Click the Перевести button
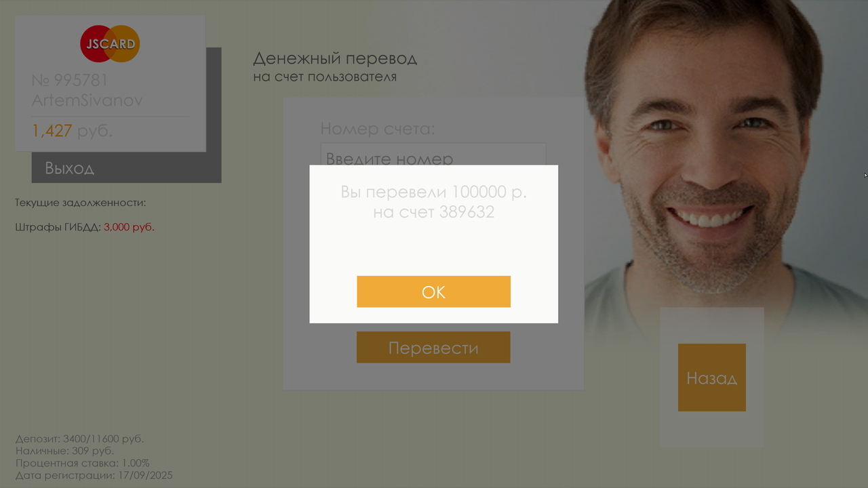868x488 pixels. [x=433, y=348]
